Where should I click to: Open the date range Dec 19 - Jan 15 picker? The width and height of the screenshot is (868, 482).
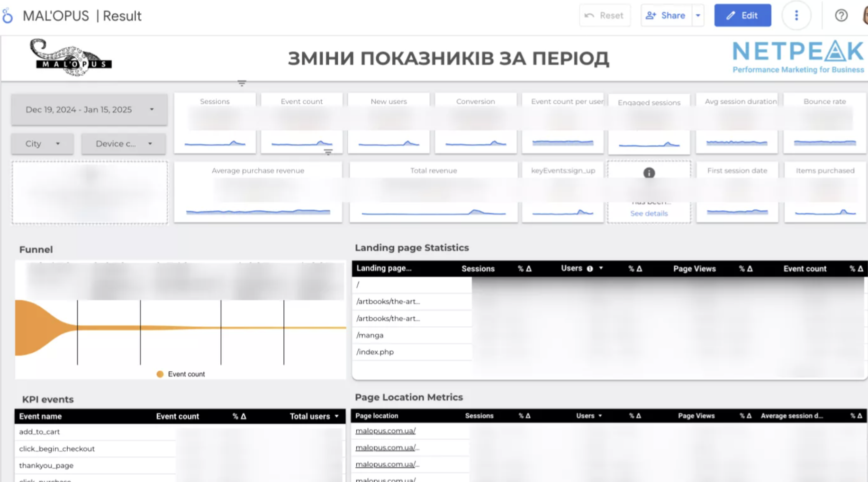(x=89, y=110)
